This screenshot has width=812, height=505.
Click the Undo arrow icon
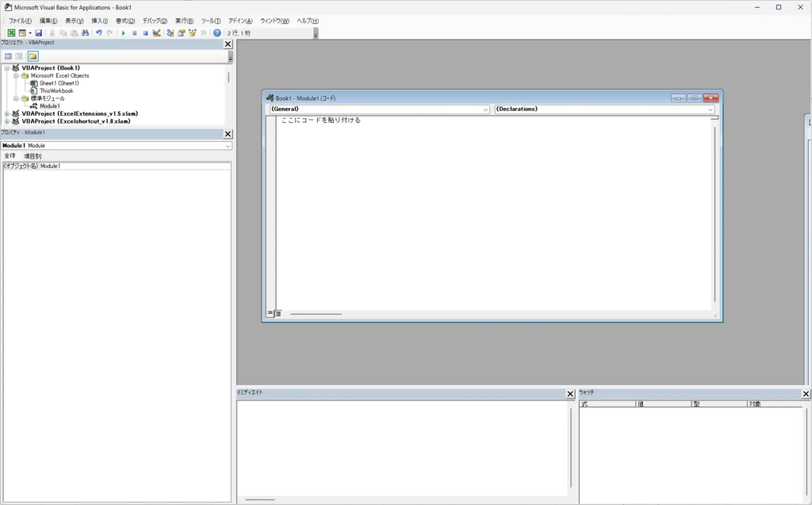point(98,33)
